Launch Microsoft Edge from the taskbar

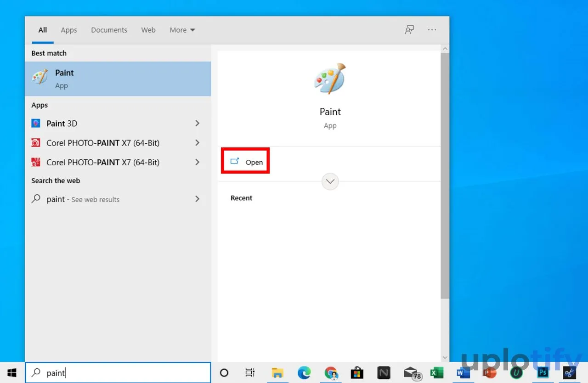(x=304, y=373)
